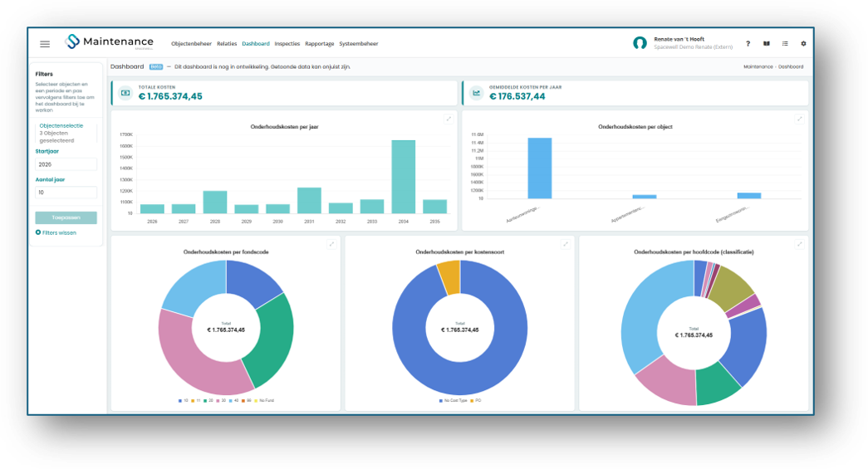Click the value € 176.537,44
The width and height of the screenshot is (868, 469).
[x=517, y=97]
